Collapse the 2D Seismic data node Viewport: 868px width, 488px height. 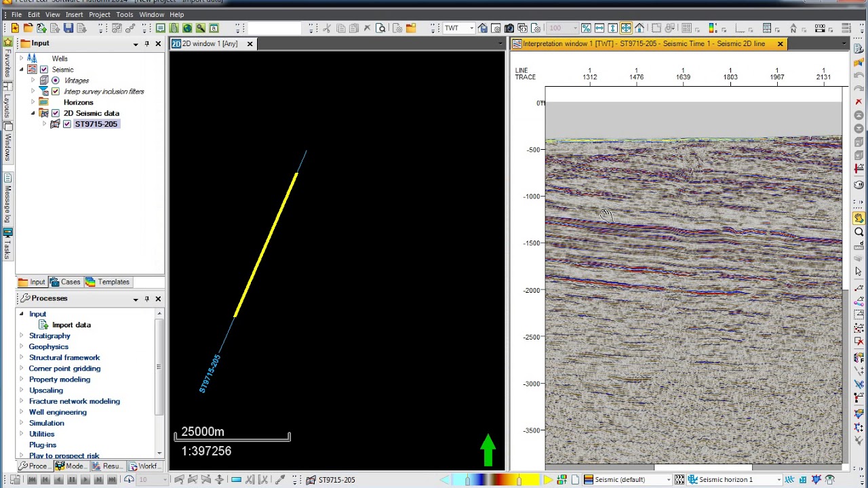coord(33,113)
